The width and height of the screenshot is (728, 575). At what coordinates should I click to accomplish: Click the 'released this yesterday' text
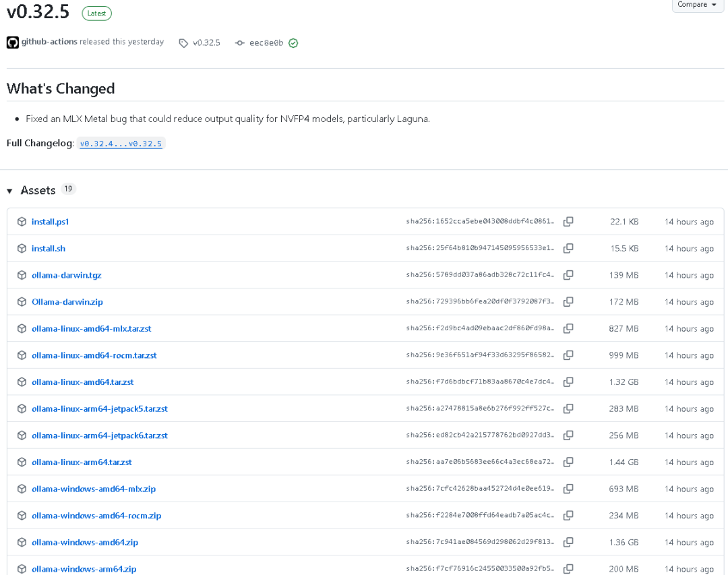coord(121,41)
